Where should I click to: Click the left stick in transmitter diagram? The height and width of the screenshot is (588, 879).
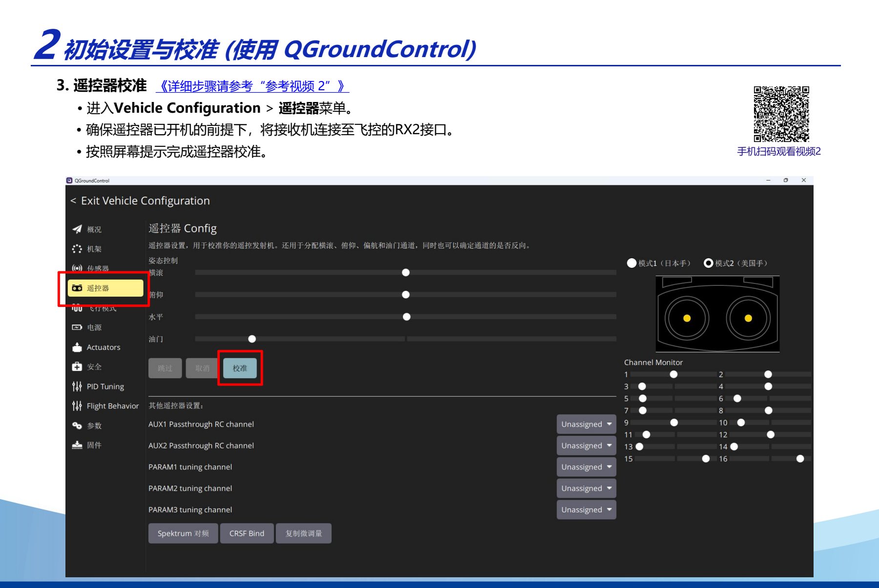[687, 318]
